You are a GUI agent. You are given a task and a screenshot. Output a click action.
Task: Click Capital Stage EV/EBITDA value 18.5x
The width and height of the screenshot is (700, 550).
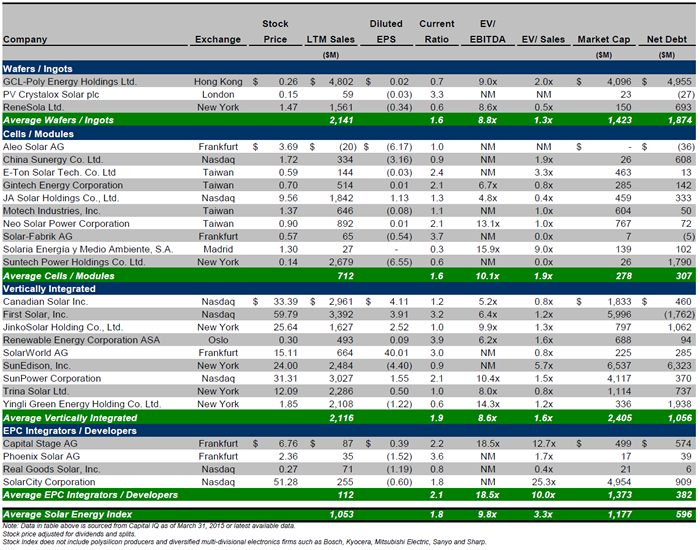pyautogui.click(x=488, y=444)
